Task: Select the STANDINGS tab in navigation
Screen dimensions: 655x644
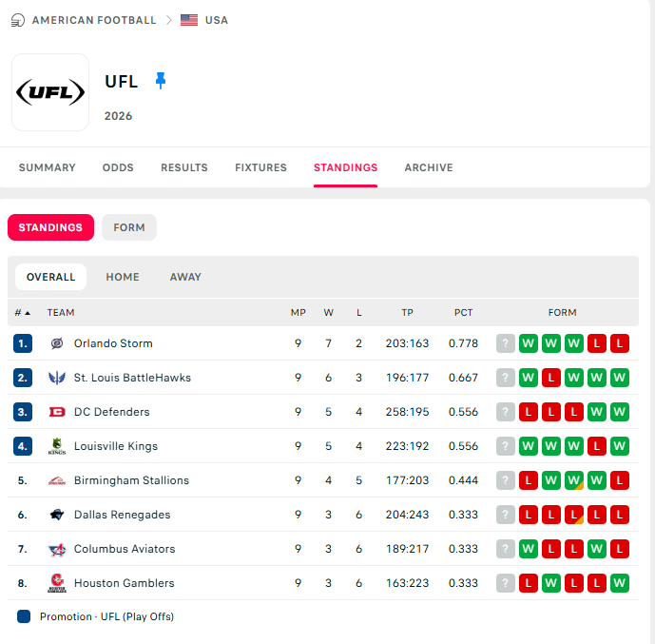Action: 345,167
